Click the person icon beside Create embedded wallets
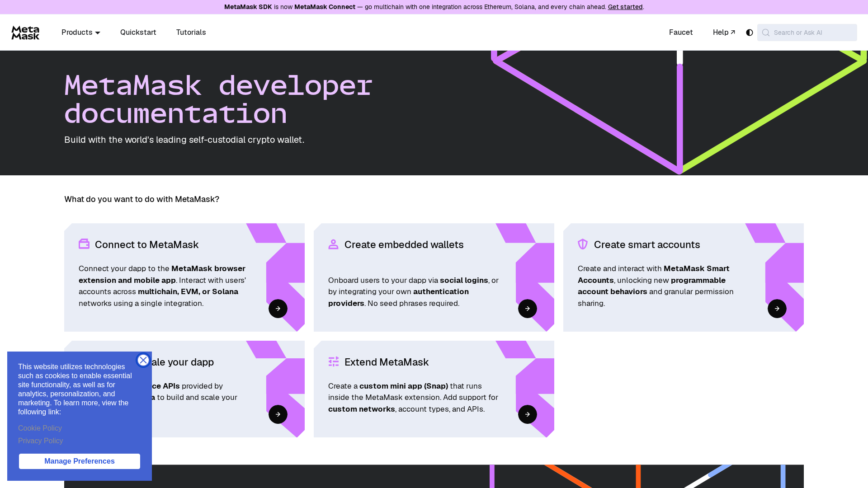The width and height of the screenshot is (868, 488). [333, 244]
